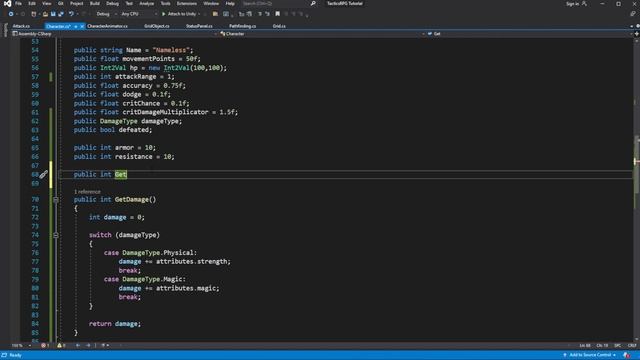Toggle pin on the Character.cs tab
Viewport: 640px width, 360px height.
click(76, 26)
